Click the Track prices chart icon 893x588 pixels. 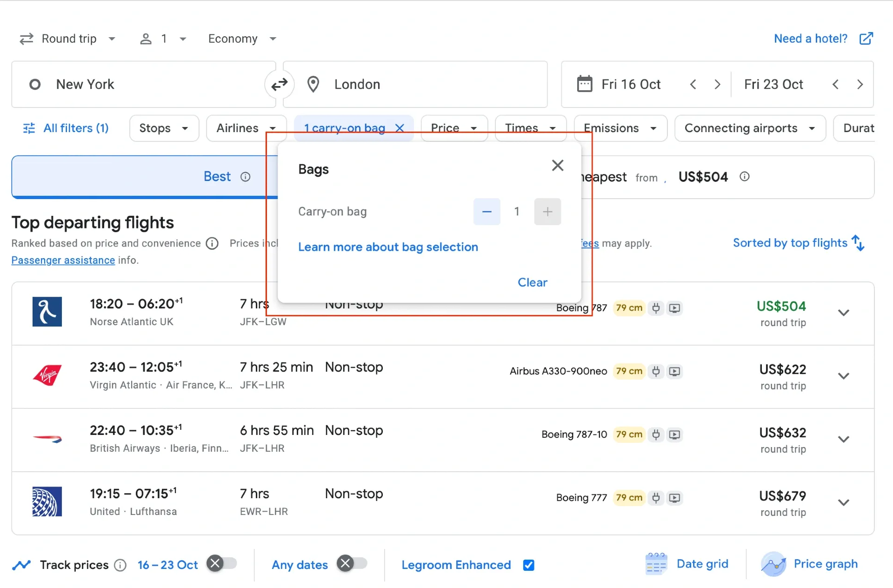(x=22, y=564)
